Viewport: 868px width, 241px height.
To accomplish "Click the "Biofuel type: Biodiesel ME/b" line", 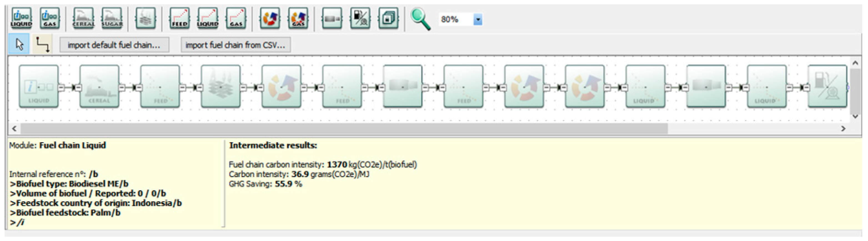I will (69, 184).
